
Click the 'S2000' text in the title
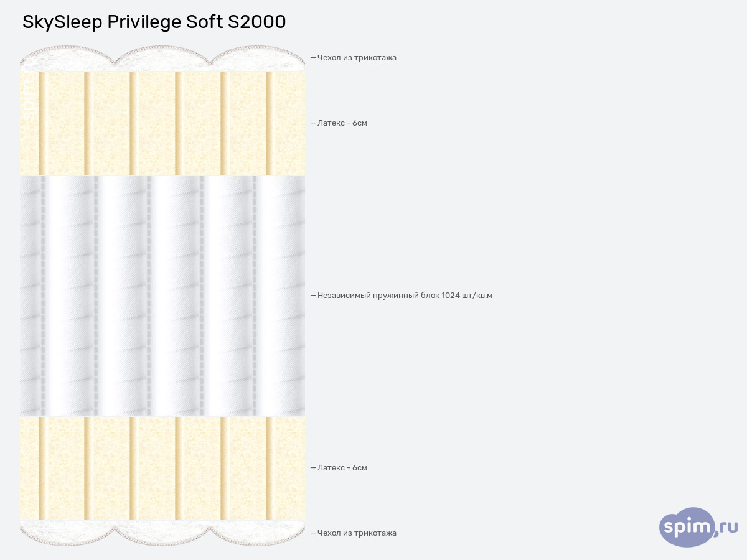[256, 22]
